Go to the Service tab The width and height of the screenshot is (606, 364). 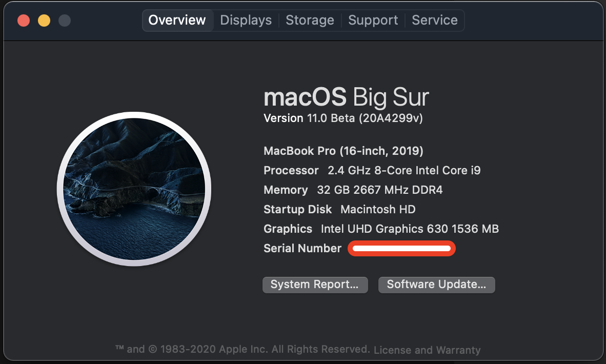point(434,20)
